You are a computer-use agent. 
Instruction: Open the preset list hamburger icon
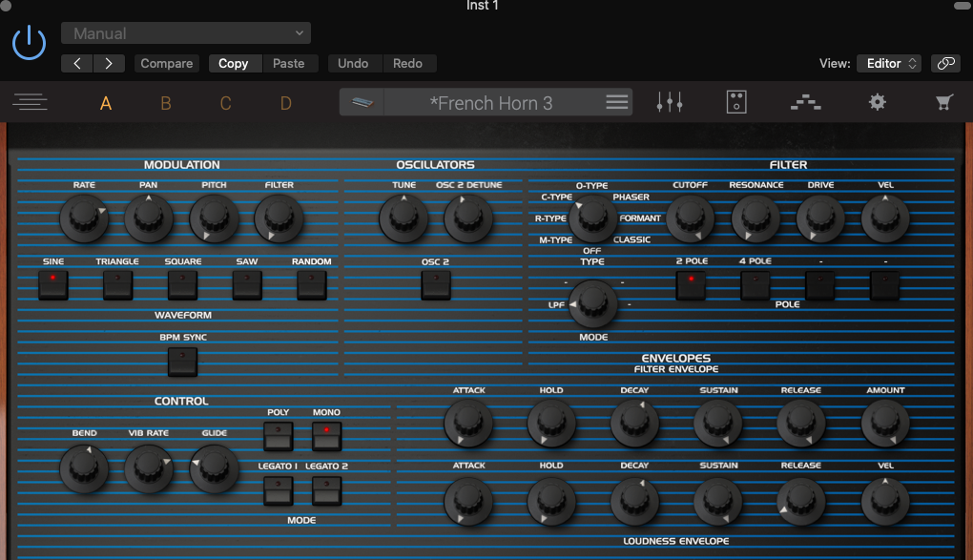point(617,103)
